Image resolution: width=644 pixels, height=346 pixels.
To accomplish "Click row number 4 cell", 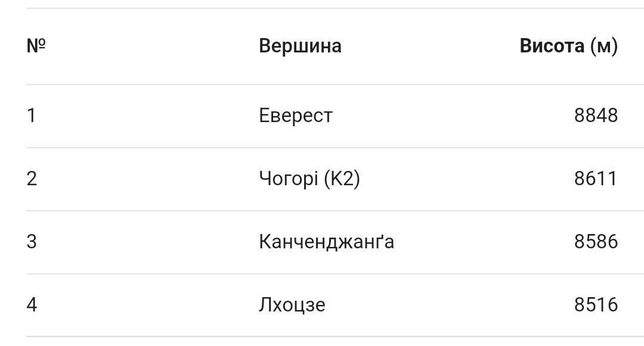I will pos(32,304).
